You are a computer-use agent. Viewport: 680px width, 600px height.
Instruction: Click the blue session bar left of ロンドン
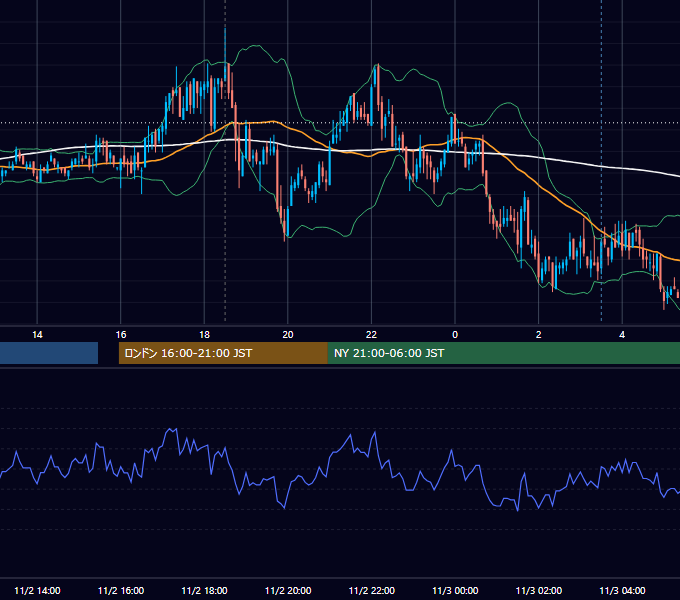(49, 353)
